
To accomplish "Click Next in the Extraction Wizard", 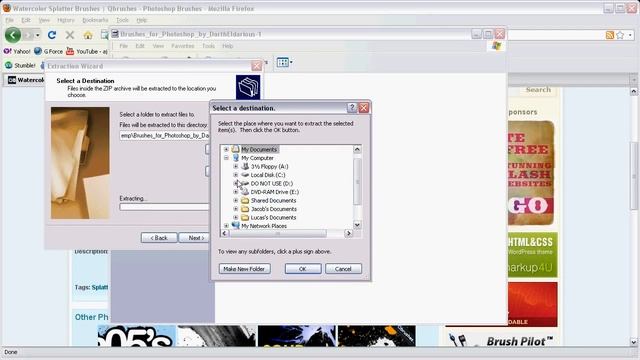I will [x=195, y=238].
